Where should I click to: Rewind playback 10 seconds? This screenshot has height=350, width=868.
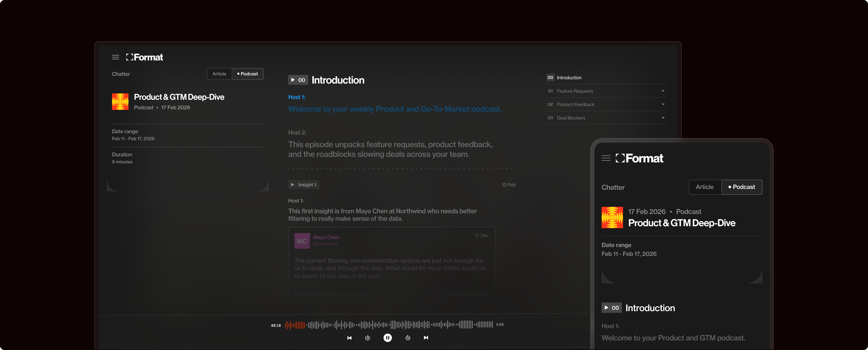tap(367, 338)
